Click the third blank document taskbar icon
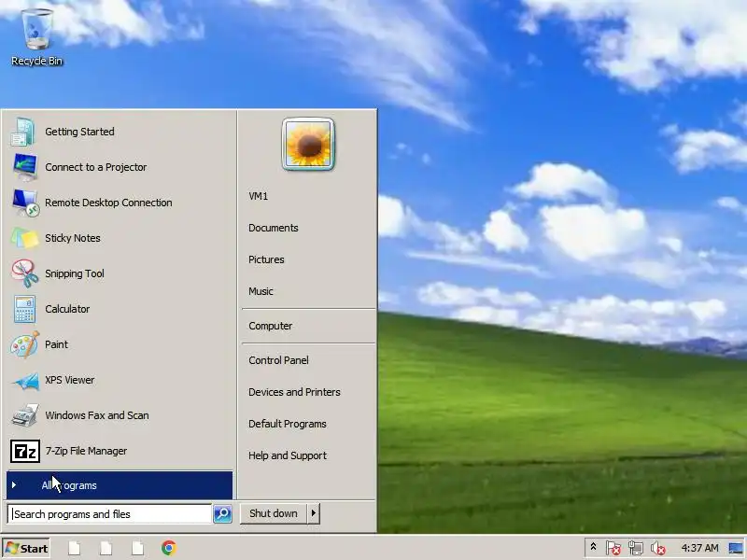The height and width of the screenshot is (560, 747). tap(137, 548)
